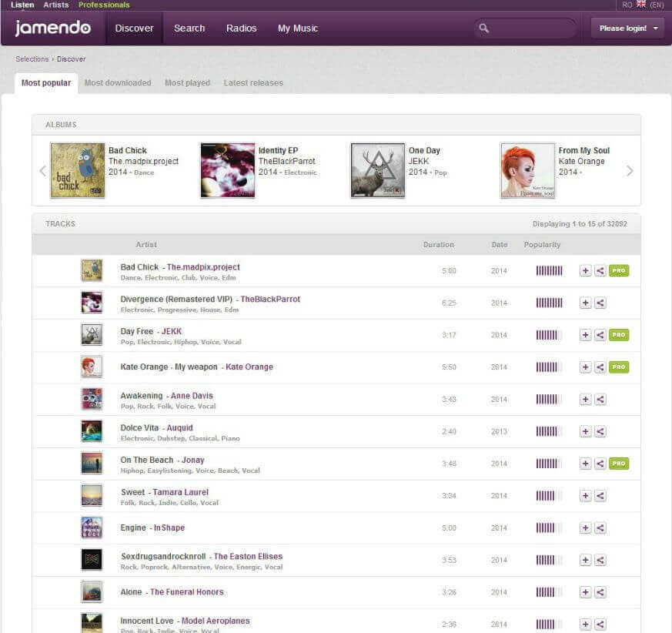Add Kate Orange - My weapon track
672x633 pixels.
586,367
